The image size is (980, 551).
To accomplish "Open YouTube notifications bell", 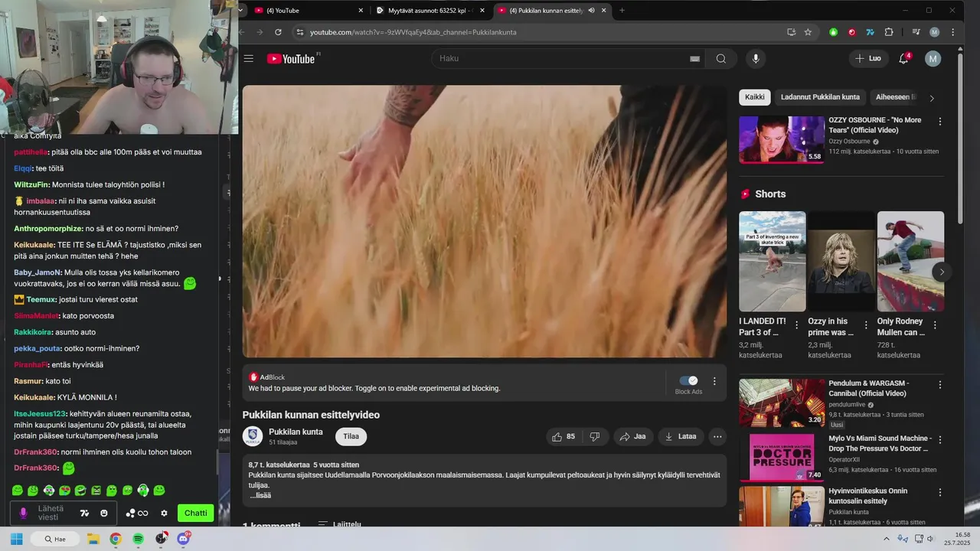I will point(903,59).
